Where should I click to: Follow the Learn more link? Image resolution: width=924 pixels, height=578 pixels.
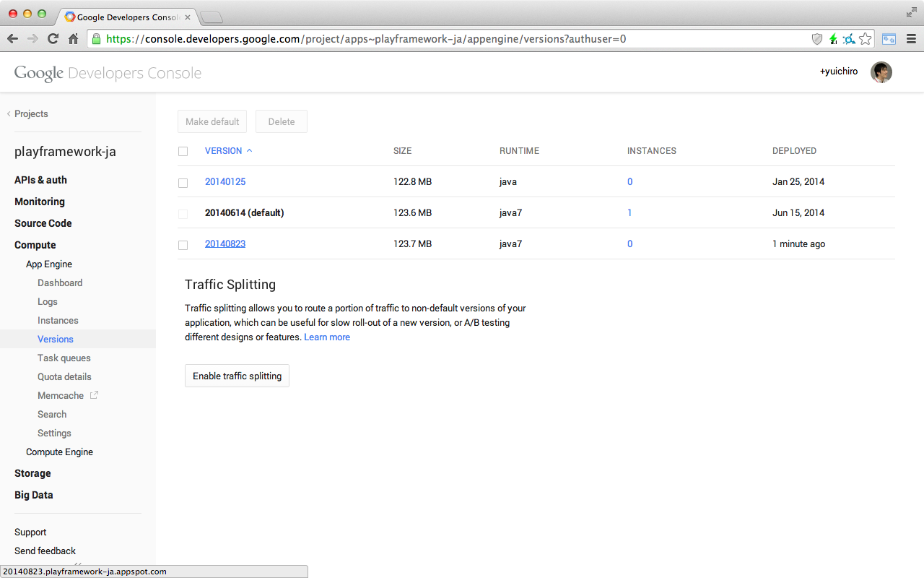(x=327, y=337)
